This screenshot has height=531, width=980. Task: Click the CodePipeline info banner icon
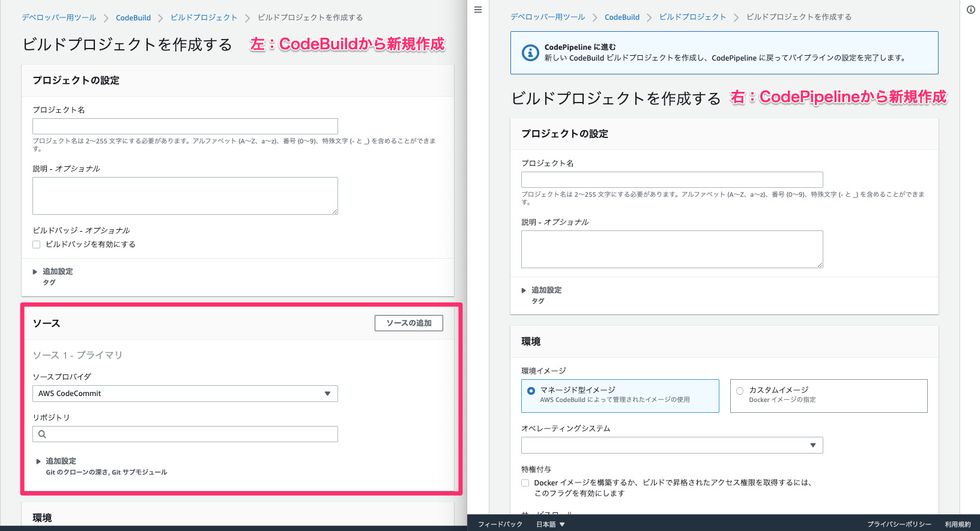coord(530,53)
